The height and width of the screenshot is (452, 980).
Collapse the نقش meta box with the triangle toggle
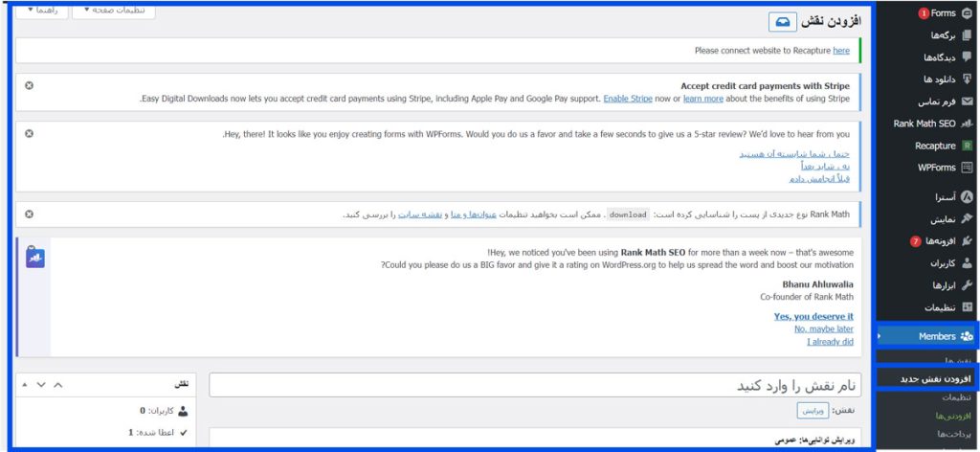(x=24, y=384)
